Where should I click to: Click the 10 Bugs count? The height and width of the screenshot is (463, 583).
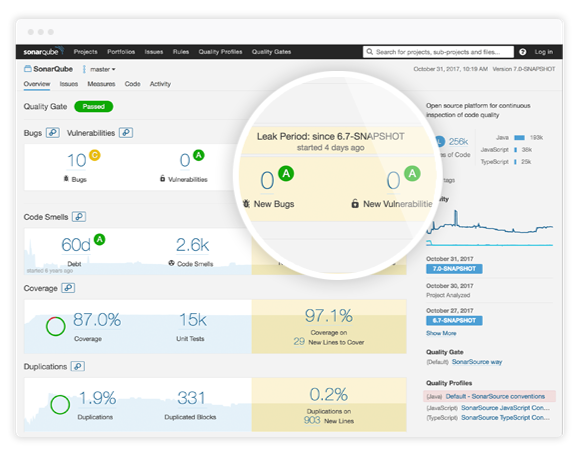(x=76, y=161)
